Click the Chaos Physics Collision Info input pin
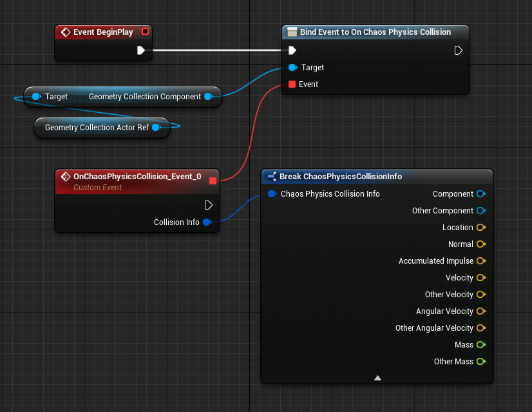532x412 pixels. coord(272,194)
